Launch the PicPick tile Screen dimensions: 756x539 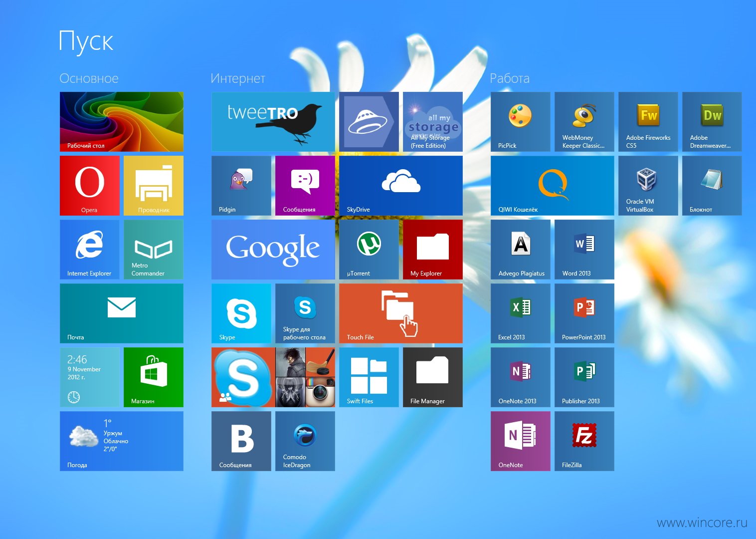[521, 122]
